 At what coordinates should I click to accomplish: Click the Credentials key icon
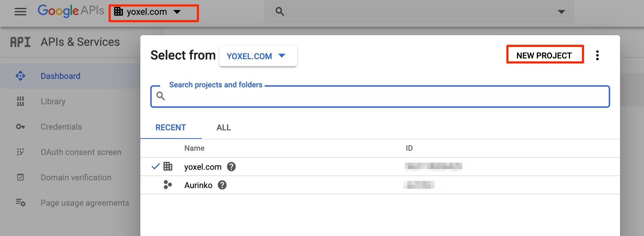pos(20,127)
